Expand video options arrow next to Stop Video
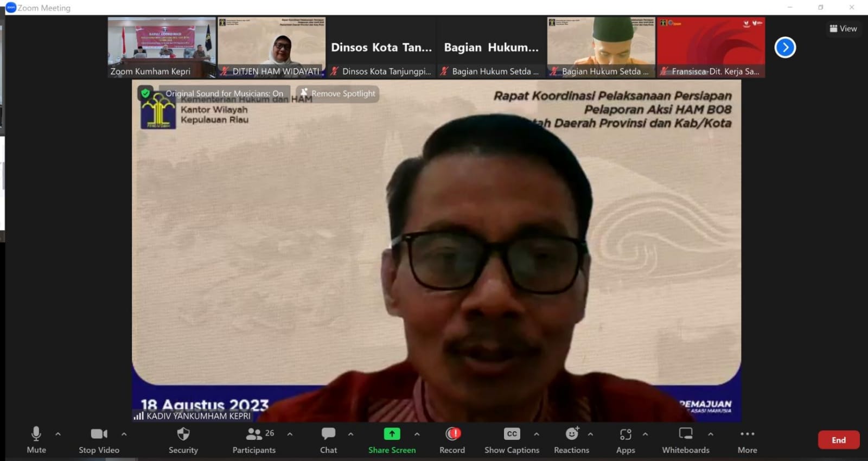The width and height of the screenshot is (868, 461). [x=124, y=434]
